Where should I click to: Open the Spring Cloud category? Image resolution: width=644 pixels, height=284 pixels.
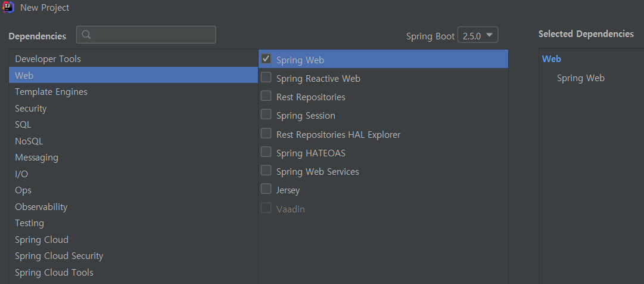[133, 239]
